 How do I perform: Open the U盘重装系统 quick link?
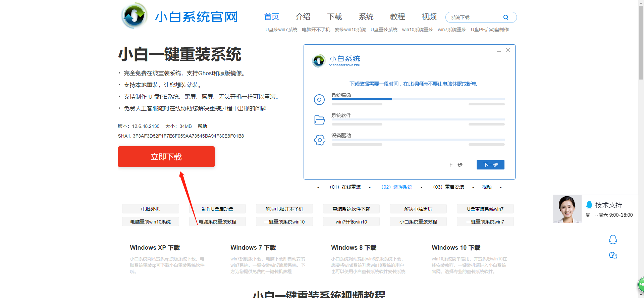click(384, 30)
